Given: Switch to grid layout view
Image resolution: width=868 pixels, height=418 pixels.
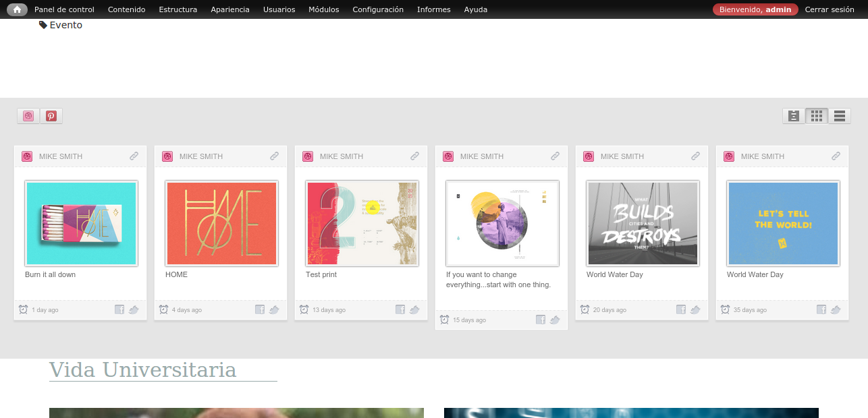Looking at the screenshot, I should click(817, 116).
